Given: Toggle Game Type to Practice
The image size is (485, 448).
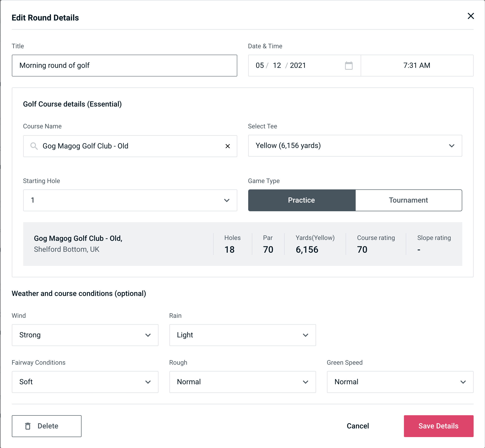Looking at the screenshot, I should [x=302, y=201].
